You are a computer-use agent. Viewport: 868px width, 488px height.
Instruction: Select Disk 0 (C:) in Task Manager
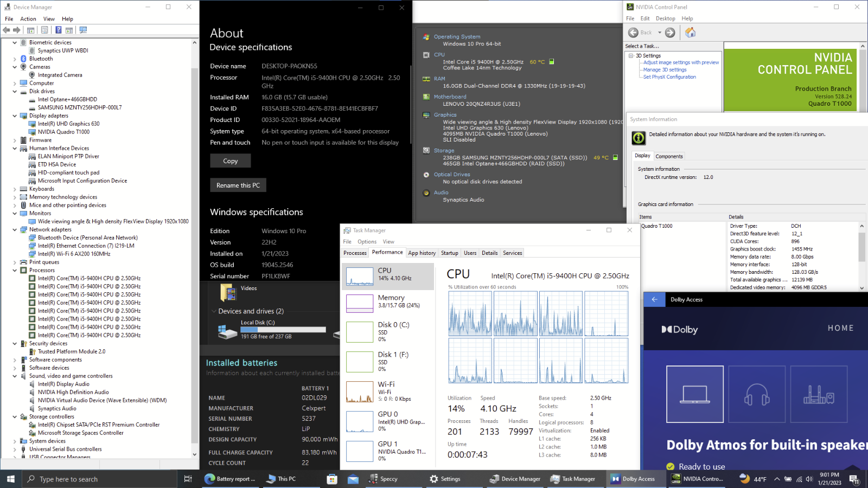click(x=388, y=331)
